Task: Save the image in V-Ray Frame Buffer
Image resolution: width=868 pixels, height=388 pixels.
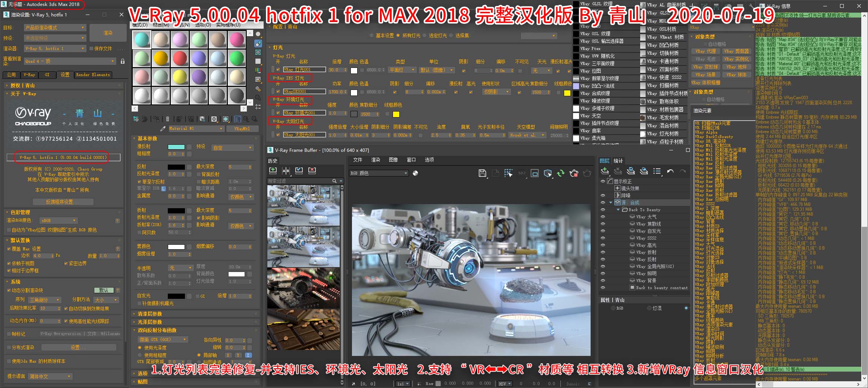Action: click(482, 173)
